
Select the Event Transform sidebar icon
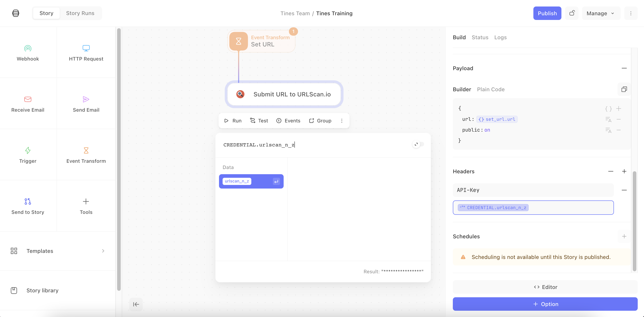click(86, 150)
